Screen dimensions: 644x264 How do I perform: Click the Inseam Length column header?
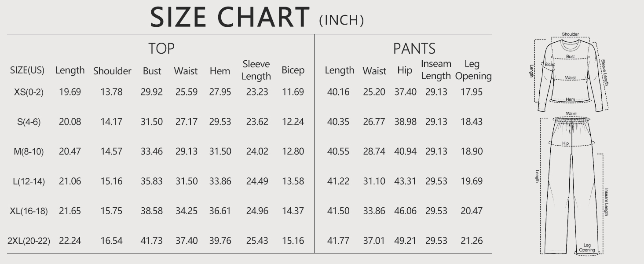(x=436, y=70)
